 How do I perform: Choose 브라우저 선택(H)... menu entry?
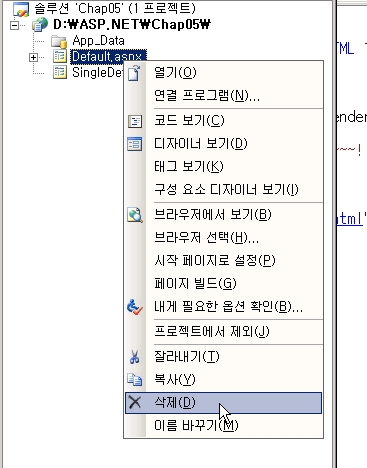(x=223, y=238)
